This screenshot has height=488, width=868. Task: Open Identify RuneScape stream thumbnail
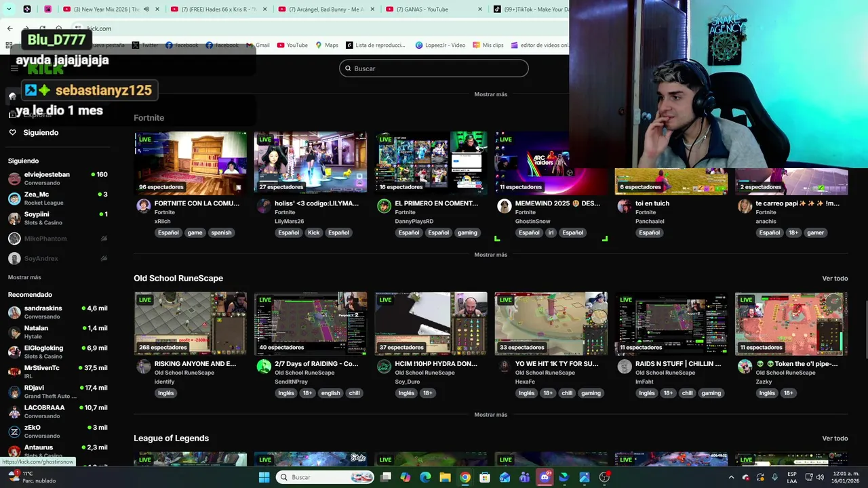coord(191,323)
